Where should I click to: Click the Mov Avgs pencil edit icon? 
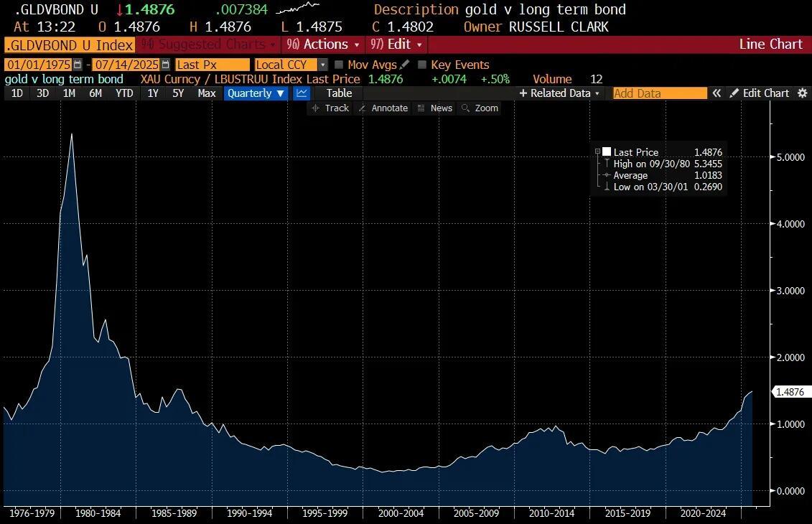405,65
